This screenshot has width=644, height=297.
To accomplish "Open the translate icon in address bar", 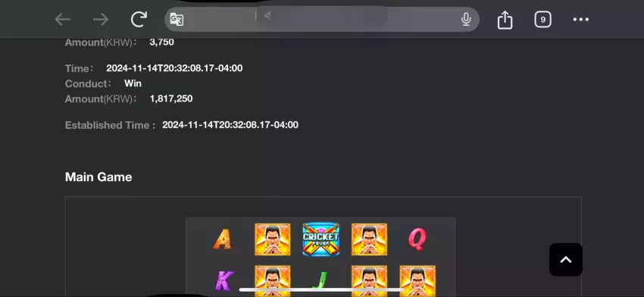I will 177,19.
